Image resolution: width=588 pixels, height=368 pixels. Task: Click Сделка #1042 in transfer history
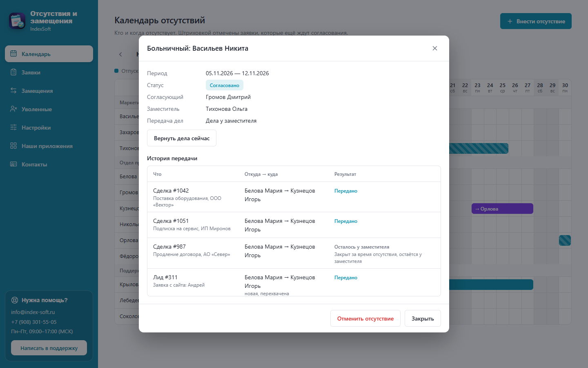[171, 191]
